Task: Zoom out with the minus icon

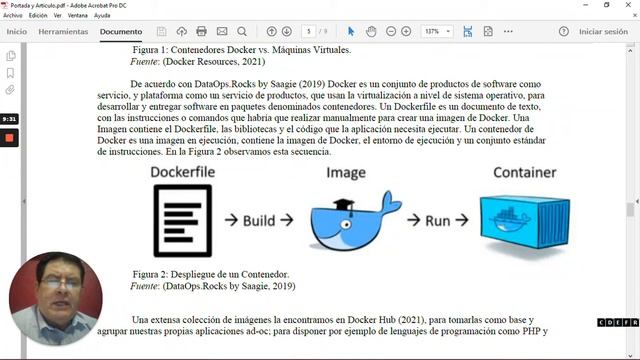Action: pos(391,31)
